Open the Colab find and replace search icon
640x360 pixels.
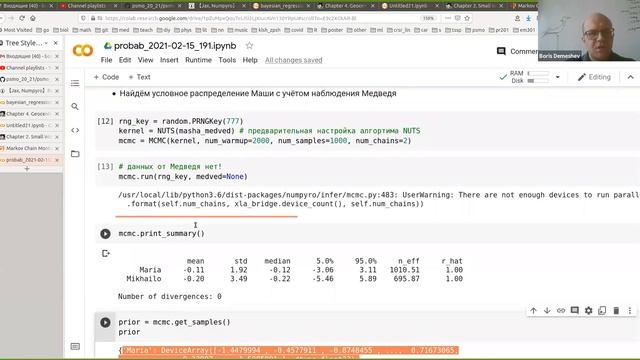point(75,107)
